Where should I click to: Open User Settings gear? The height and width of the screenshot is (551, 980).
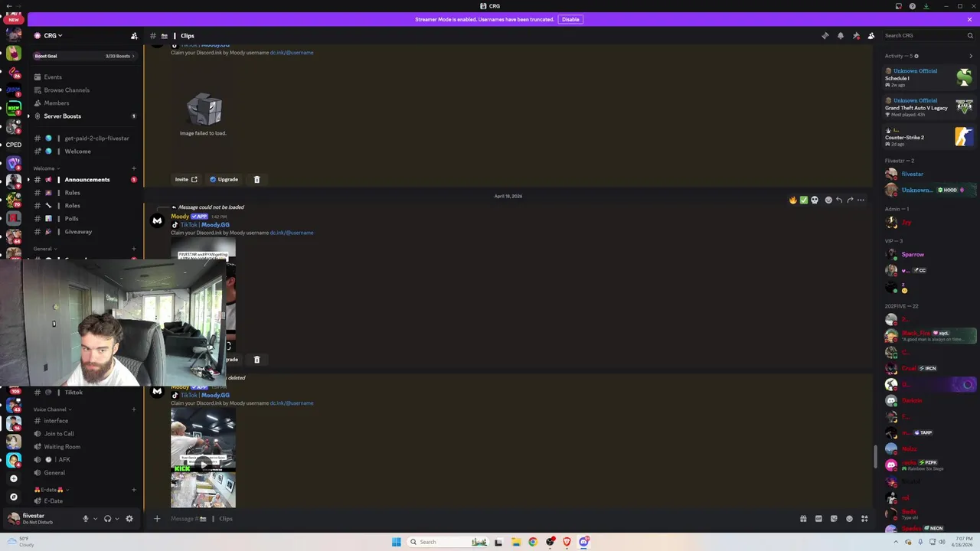coord(129,519)
